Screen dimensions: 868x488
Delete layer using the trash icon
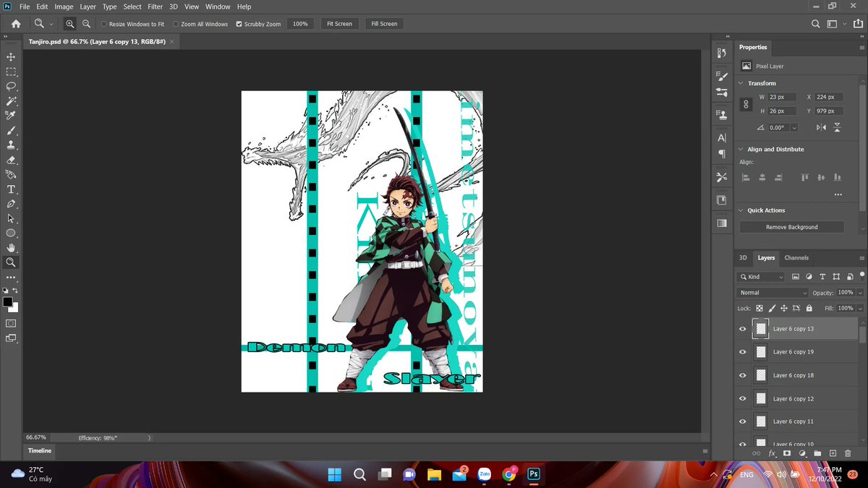(x=848, y=453)
